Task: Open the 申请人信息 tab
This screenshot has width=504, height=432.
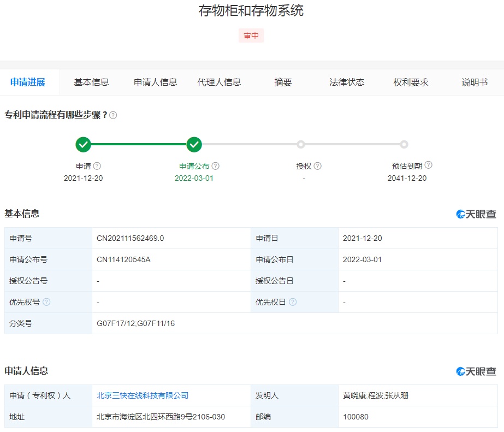Action: coord(155,82)
